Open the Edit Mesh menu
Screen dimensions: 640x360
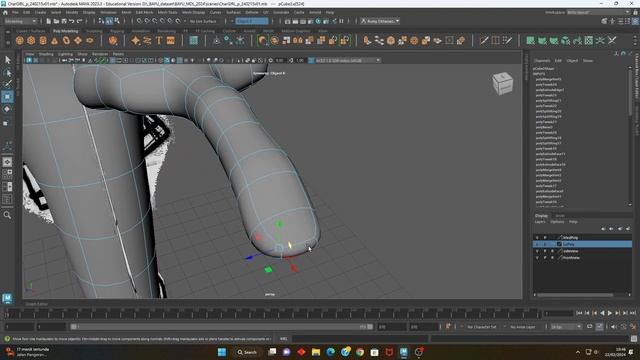144,12
